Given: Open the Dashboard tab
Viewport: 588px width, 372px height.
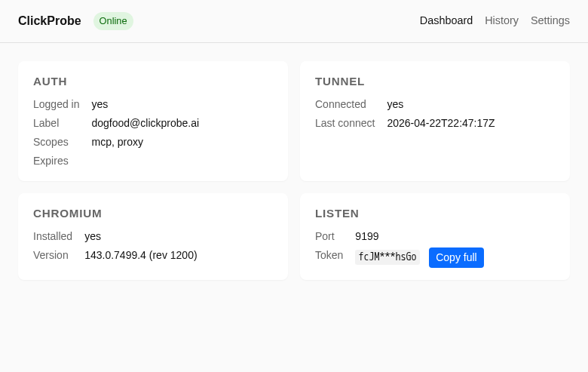Looking at the screenshot, I should (446, 20).
